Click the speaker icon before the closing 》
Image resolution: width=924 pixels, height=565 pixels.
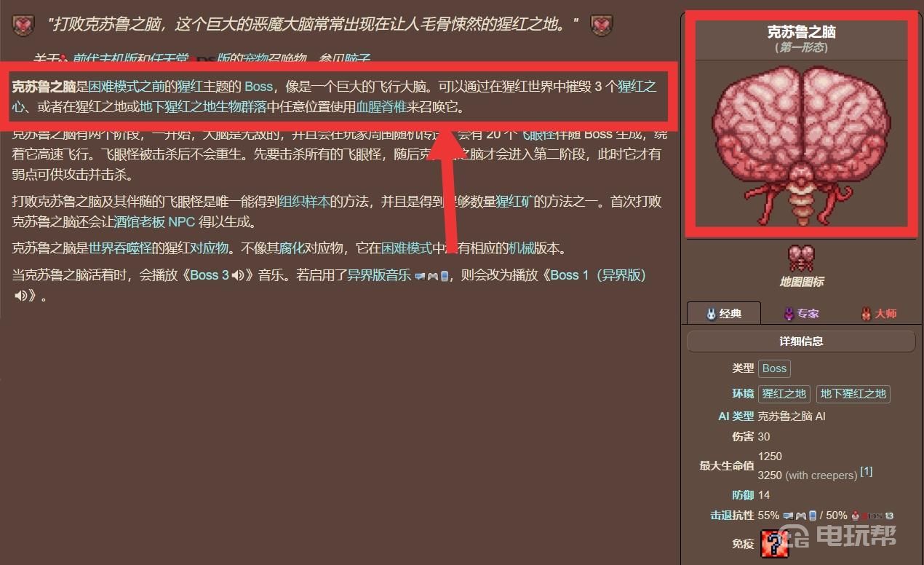click(x=20, y=296)
